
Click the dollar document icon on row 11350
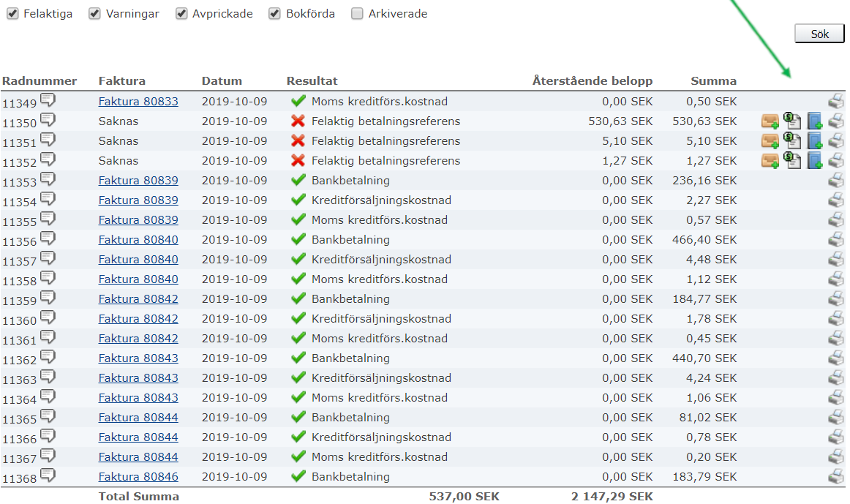[x=792, y=121]
